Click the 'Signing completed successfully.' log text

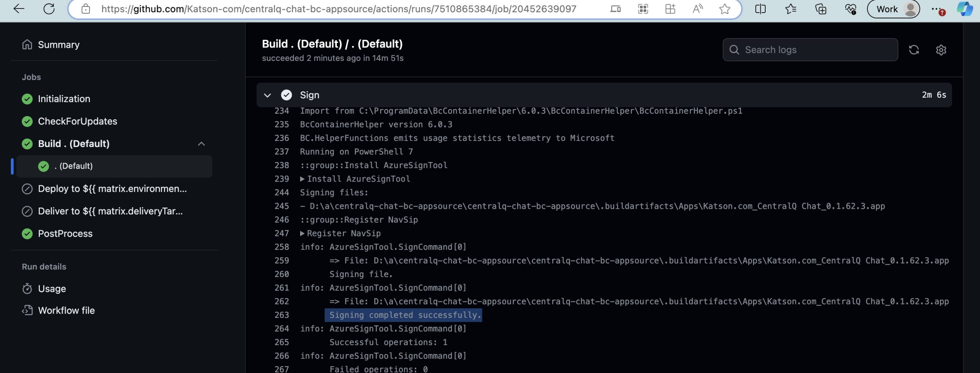tap(405, 315)
